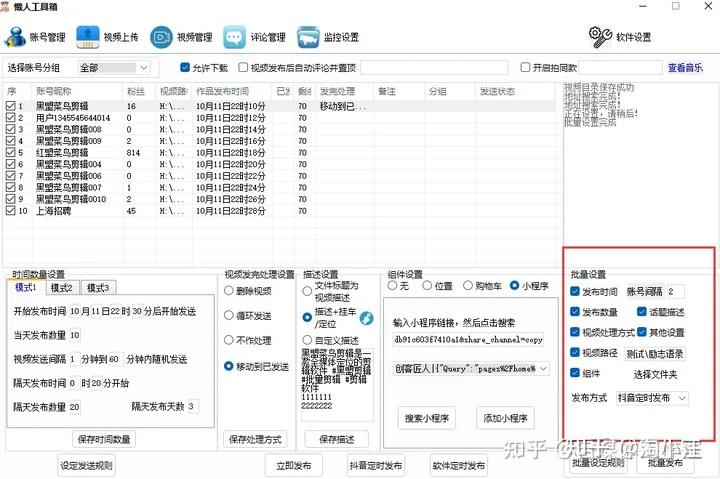
Task: Click 隔天发布天数 input field
Action: click(193, 406)
